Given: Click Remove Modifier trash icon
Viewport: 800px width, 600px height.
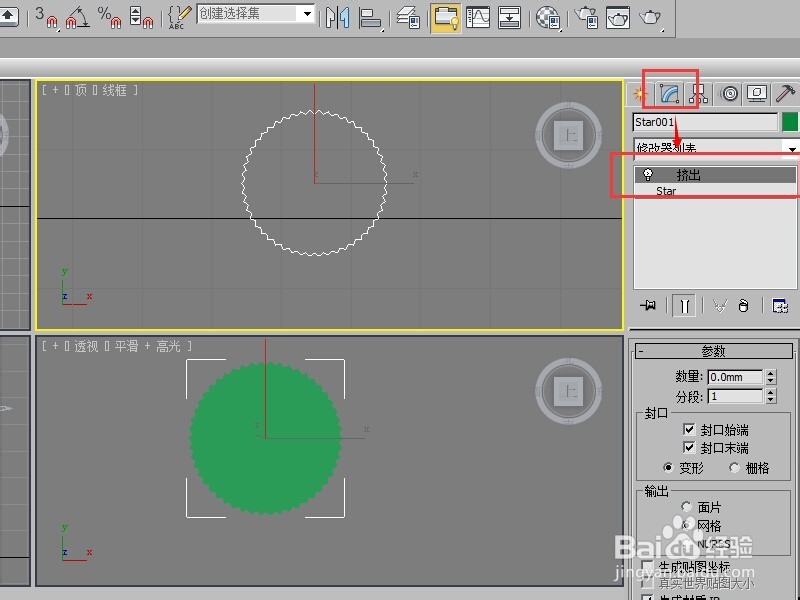Looking at the screenshot, I should click(x=744, y=306).
